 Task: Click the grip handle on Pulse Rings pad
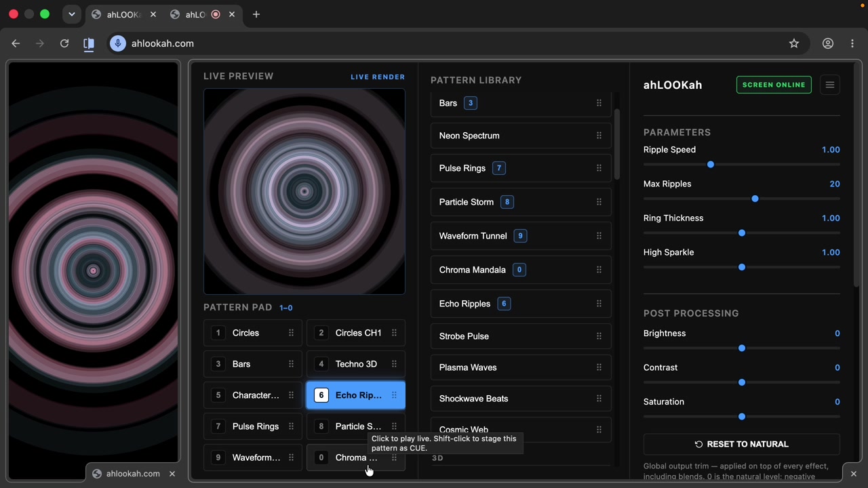tap(291, 426)
